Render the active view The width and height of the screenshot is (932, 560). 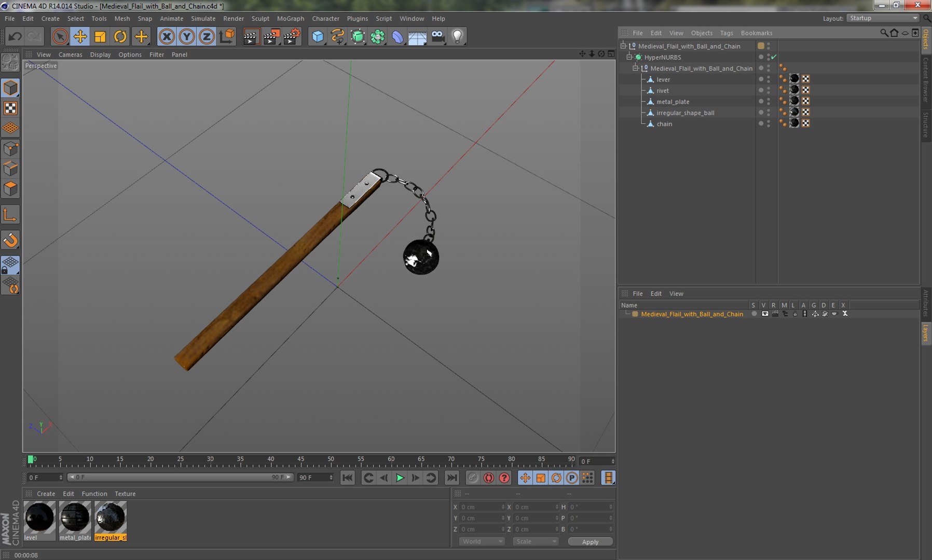(x=251, y=36)
